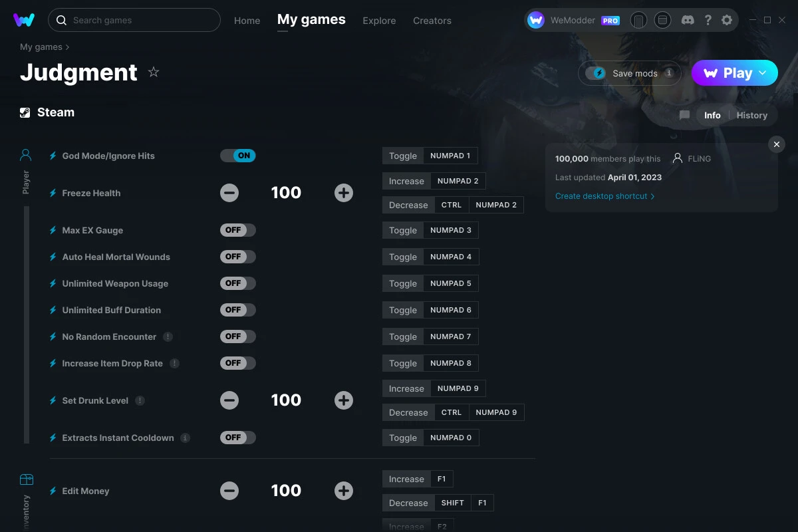Click lightning icon beside Edit Money
This screenshot has width=798, height=532.
tap(53, 491)
